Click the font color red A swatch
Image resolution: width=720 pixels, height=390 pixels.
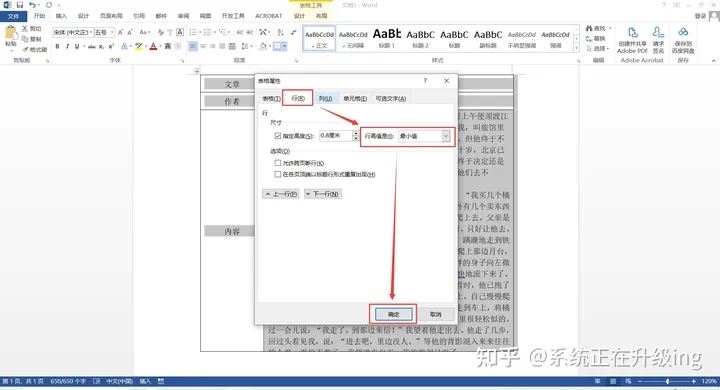coord(153,46)
